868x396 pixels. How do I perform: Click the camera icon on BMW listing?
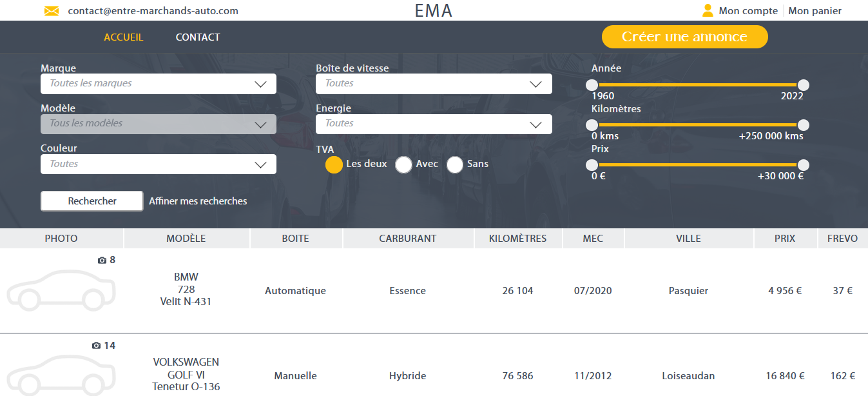click(102, 260)
